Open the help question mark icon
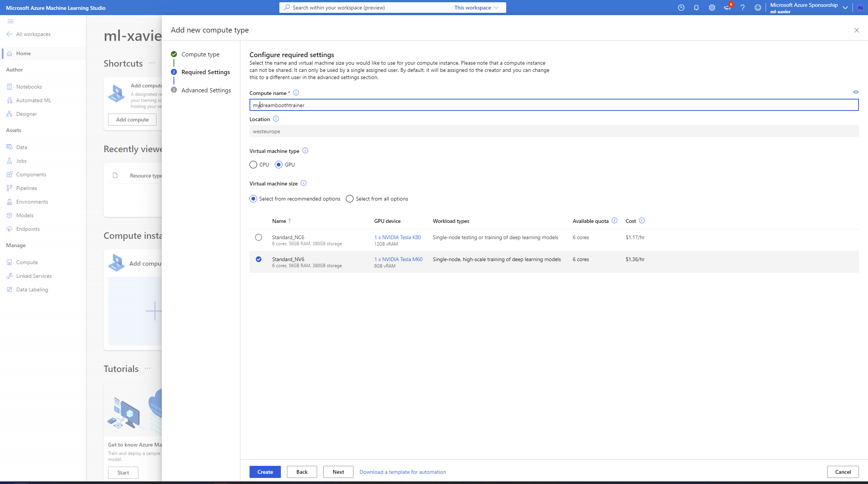This screenshot has width=868, height=484. (x=742, y=8)
